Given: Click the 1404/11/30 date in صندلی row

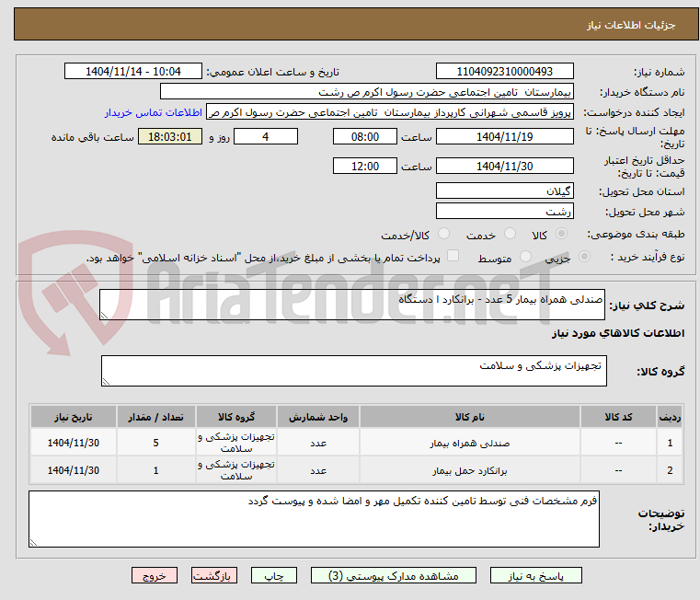Looking at the screenshot, I should (x=74, y=443).
